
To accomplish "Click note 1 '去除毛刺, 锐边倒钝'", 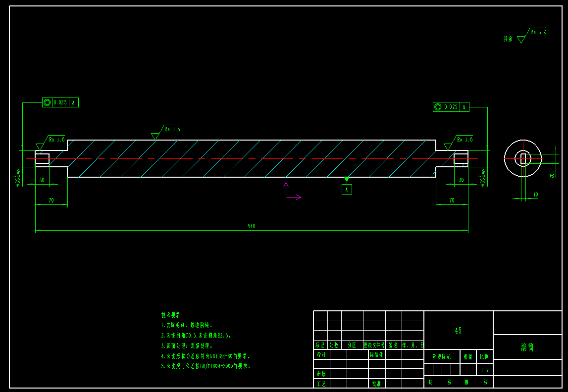I will (x=187, y=325).
